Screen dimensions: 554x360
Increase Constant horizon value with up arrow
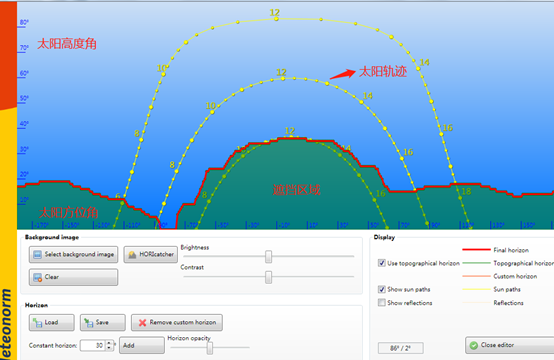coord(109,343)
